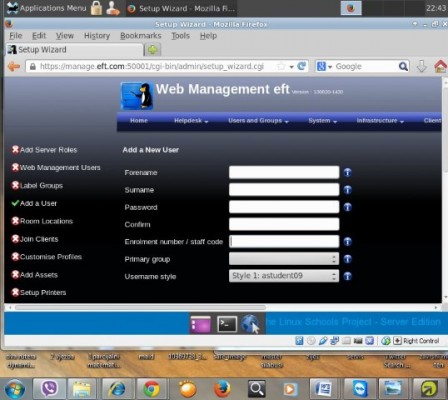Click the info icon next to Password
Screen dimensions: 448x400
348,207
